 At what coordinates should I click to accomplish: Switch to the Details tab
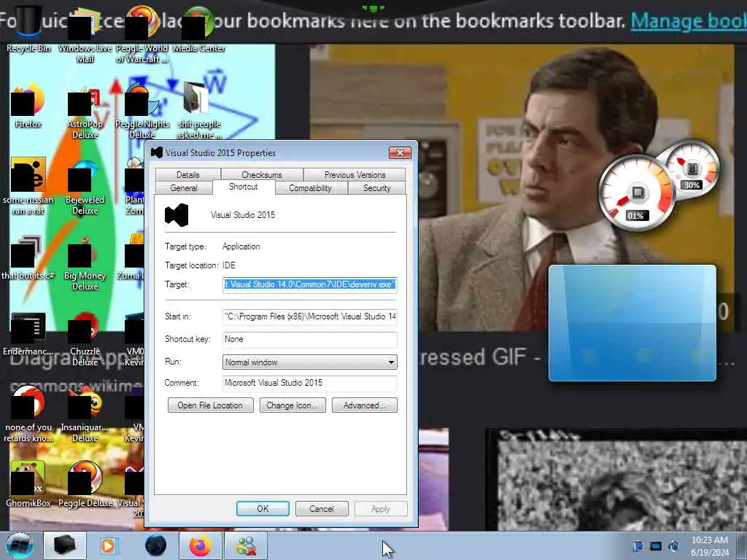pos(187,175)
